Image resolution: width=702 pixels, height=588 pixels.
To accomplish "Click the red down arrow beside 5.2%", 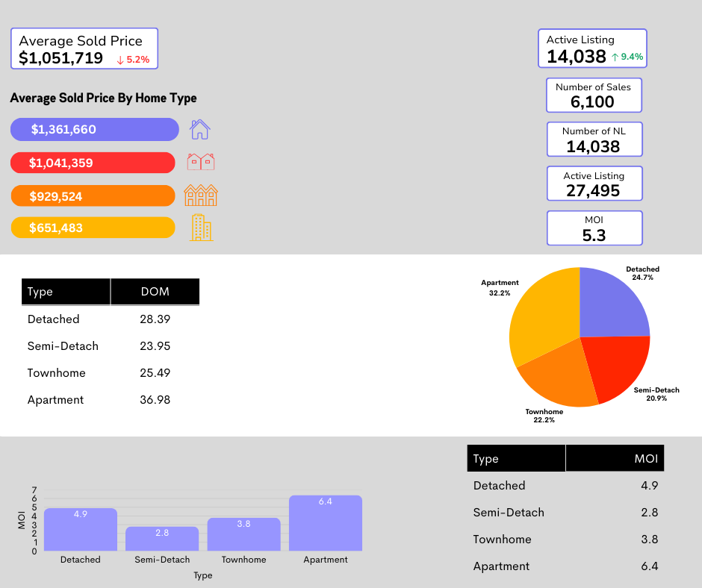I will coord(120,60).
